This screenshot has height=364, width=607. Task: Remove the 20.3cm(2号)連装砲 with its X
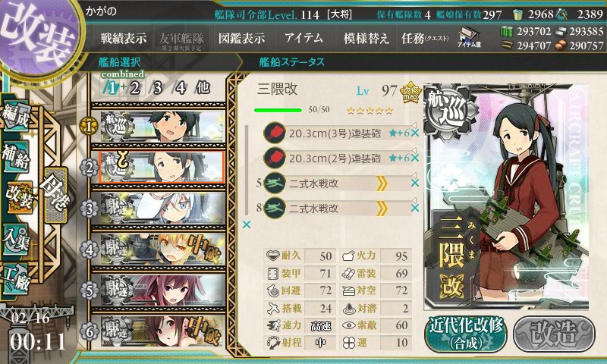click(x=414, y=158)
